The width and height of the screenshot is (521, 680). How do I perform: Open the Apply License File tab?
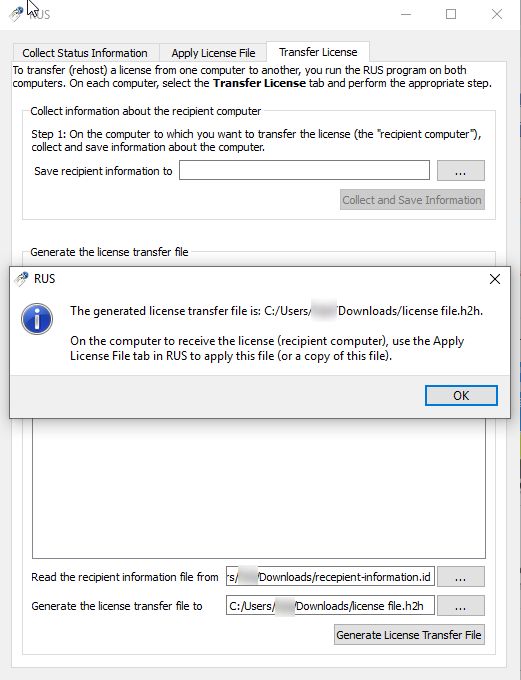click(213, 53)
